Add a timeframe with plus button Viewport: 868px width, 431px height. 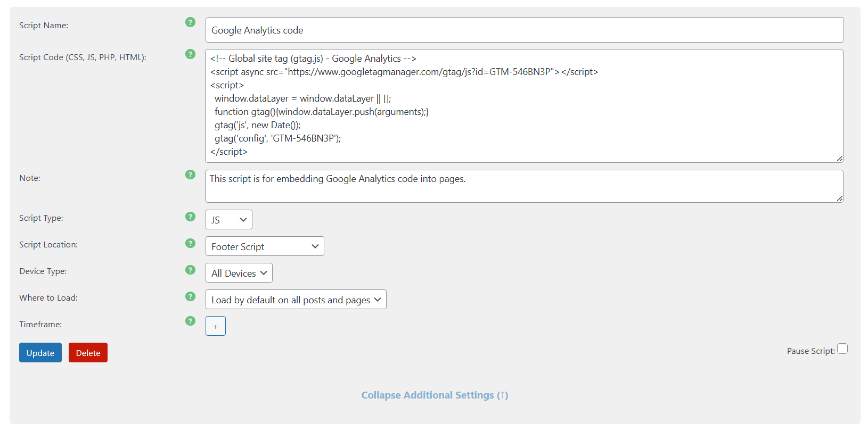[215, 326]
